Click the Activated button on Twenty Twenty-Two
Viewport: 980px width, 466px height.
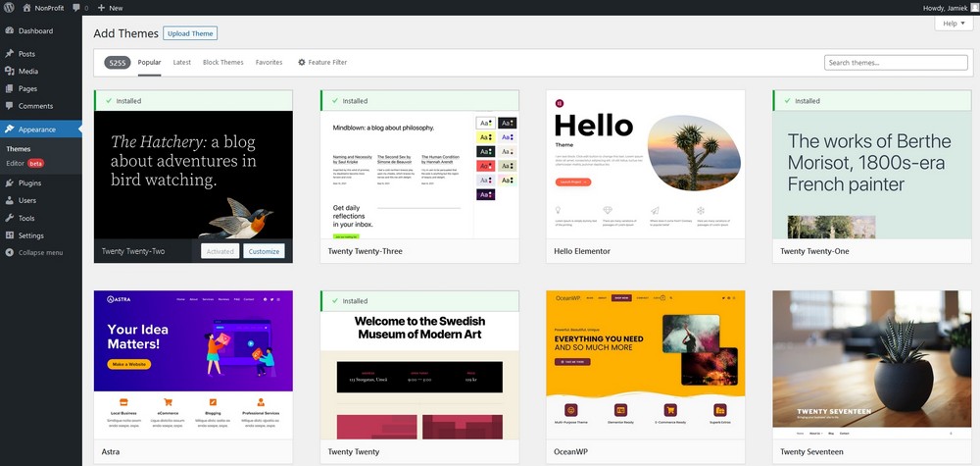point(220,251)
